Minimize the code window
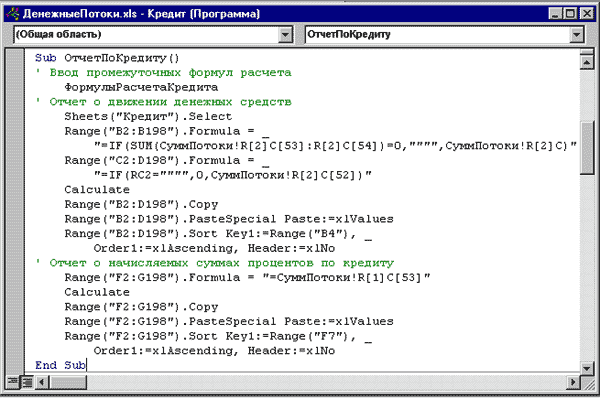Screen dimensions: 600x399 [x=555, y=14]
